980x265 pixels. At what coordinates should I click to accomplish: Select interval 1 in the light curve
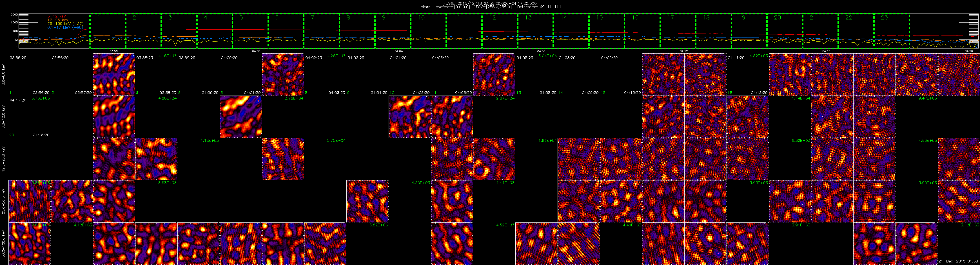coord(108,31)
